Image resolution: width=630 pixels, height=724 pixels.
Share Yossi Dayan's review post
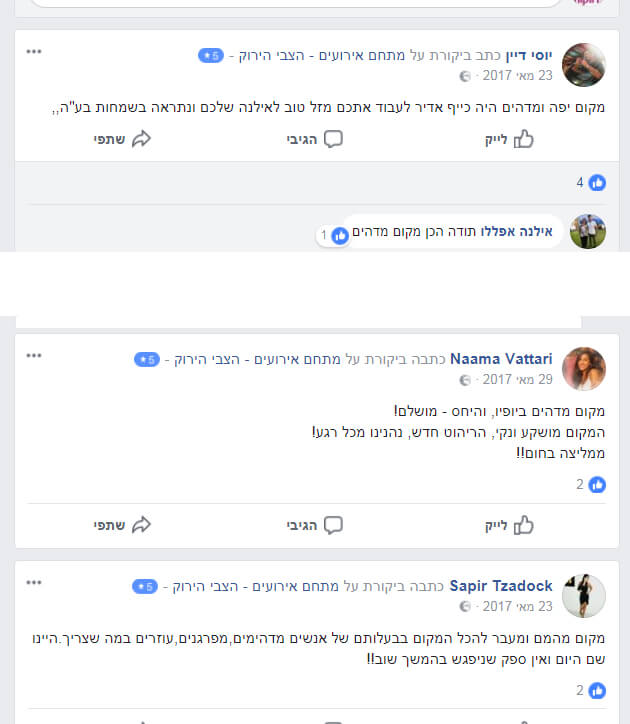tap(122, 139)
